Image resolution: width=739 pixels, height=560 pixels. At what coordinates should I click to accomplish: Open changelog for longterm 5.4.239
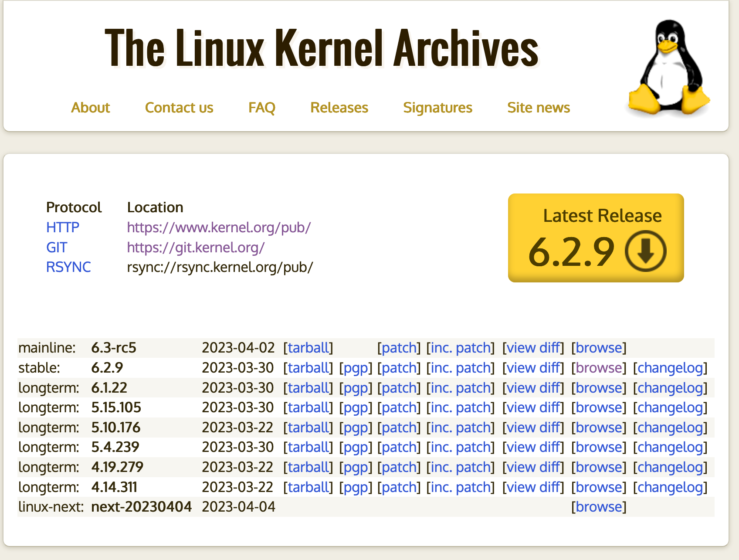click(671, 447)
